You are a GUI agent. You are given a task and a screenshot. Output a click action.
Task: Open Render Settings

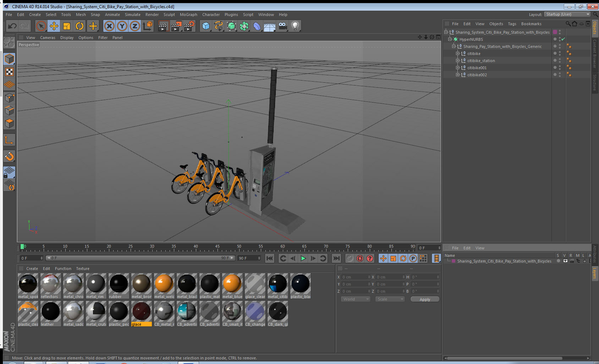point(189,26)
